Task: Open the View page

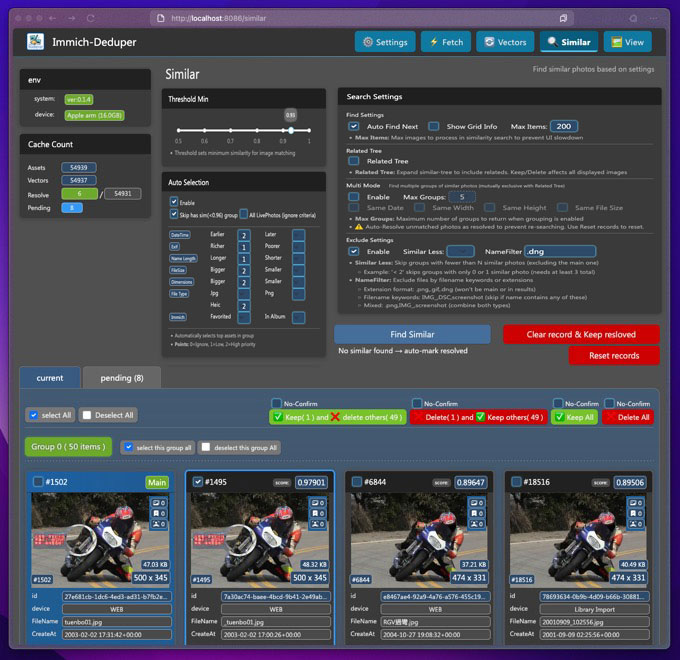Action: [x=628, y=42]
